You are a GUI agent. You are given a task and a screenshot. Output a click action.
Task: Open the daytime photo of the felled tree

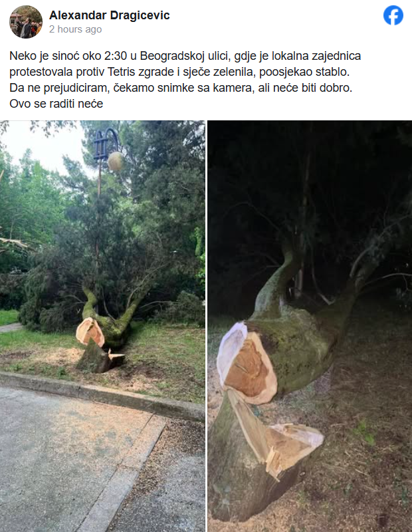click(102, 326)
